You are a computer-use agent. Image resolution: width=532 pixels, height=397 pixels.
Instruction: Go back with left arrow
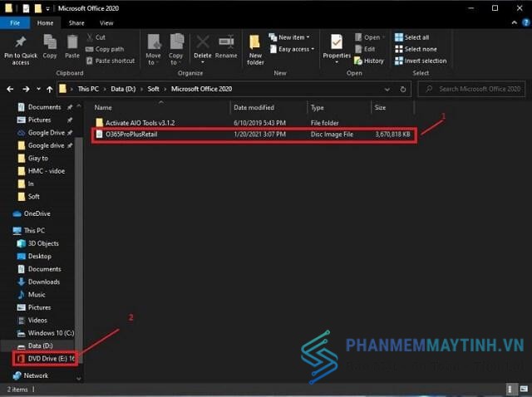point(10,89)
